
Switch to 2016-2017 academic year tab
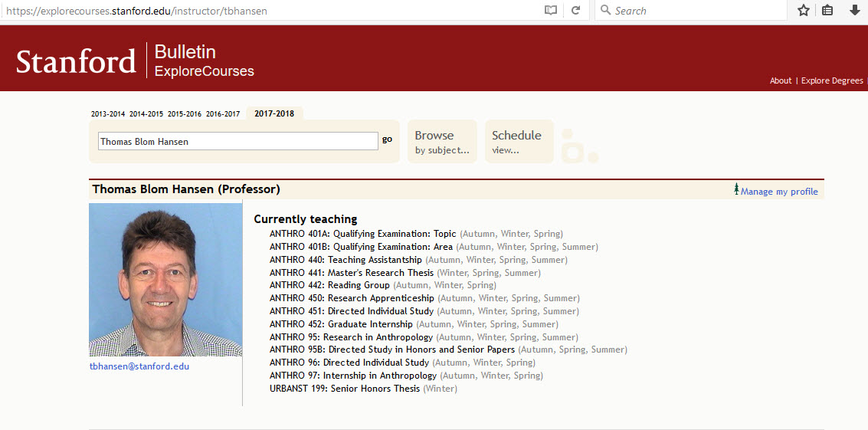[222, 114]
